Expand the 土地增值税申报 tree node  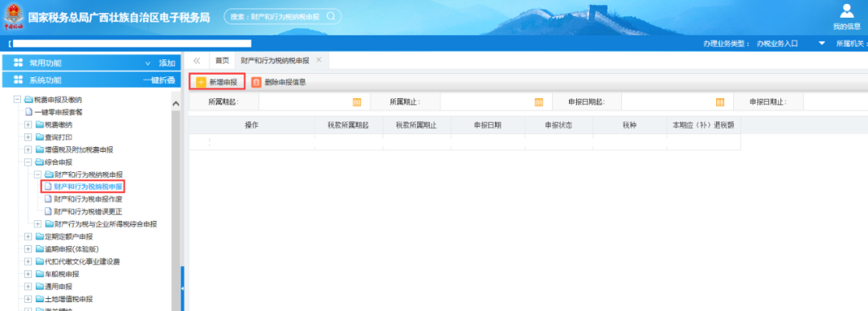28,299
